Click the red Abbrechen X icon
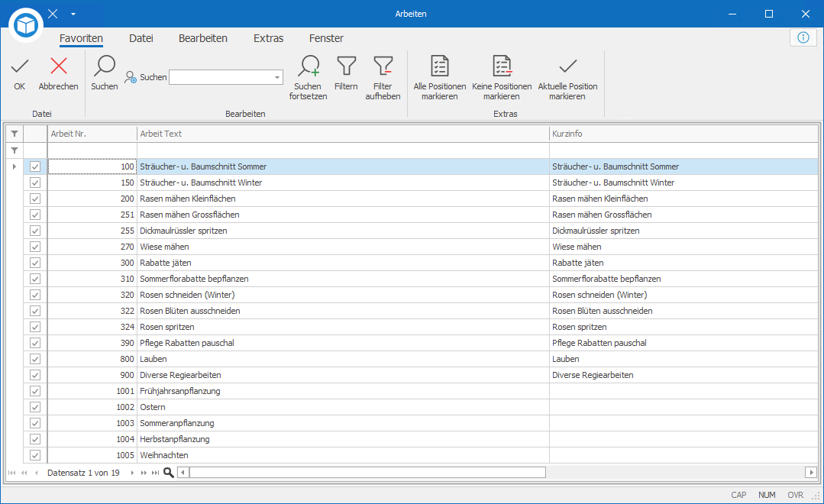824x504 pixels. point(58,66)
